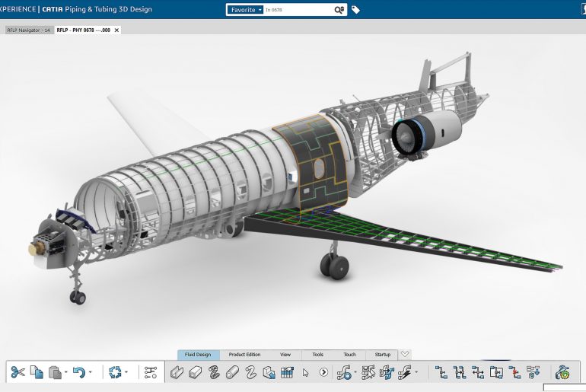The height and width of the screenshot is (392, 586).
Task: Switch to the Product Edition tab
Action: [244, 355]
